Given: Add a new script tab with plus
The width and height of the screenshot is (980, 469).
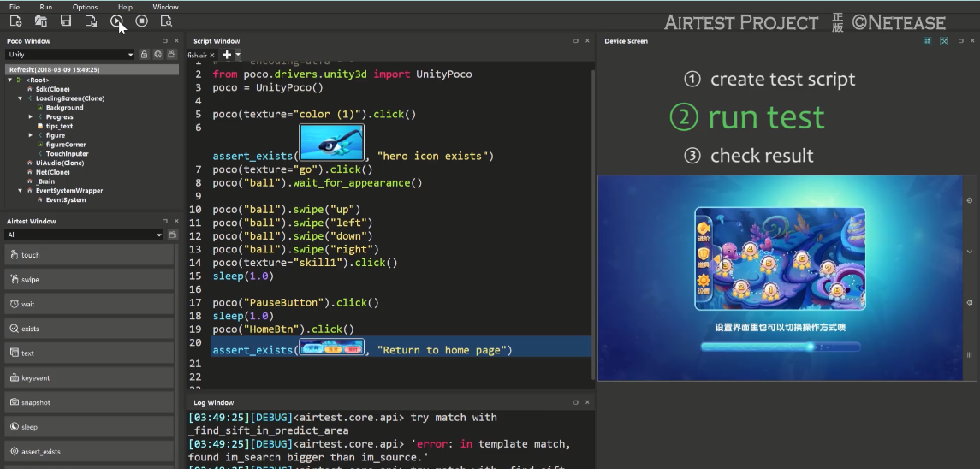Looking at the screenshot, I should tap(227, 55).
